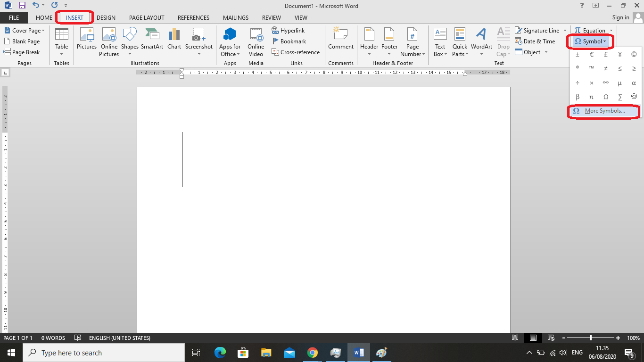The image size is (644, 362).
Task: Undo the last action
Action: point(36,5)
